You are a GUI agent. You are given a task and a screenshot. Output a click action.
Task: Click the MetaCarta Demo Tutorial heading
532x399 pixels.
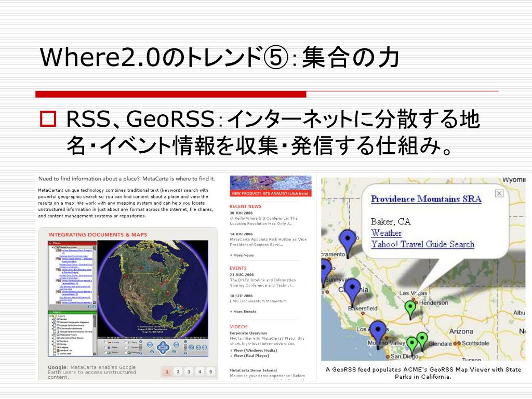coord(253,370)
